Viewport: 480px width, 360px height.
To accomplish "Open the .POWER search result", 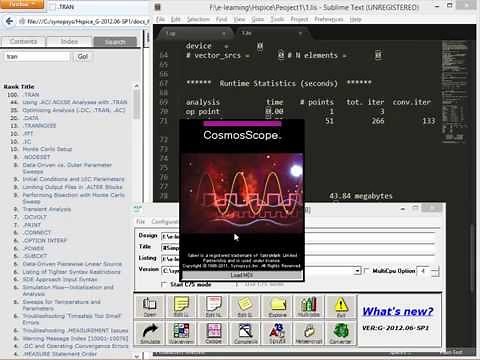I will pyautogui.click(x=33, y=248).
